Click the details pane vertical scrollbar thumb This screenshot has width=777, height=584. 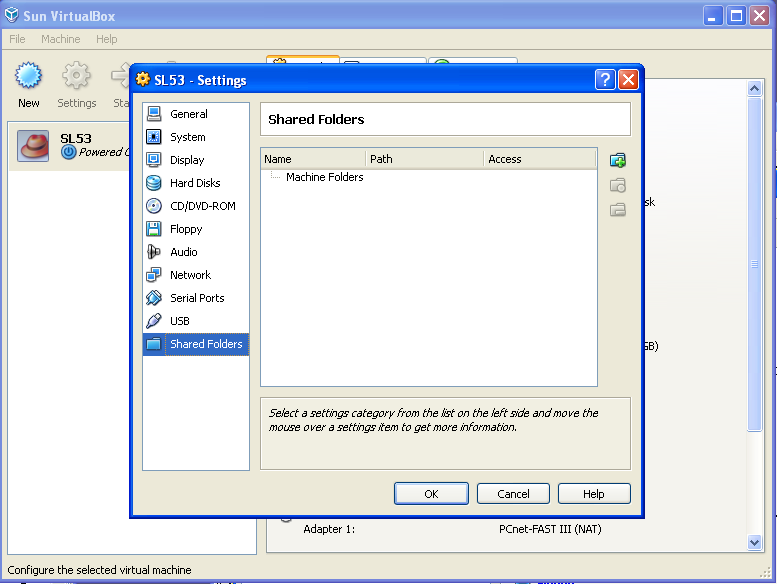tap(754, 264)
